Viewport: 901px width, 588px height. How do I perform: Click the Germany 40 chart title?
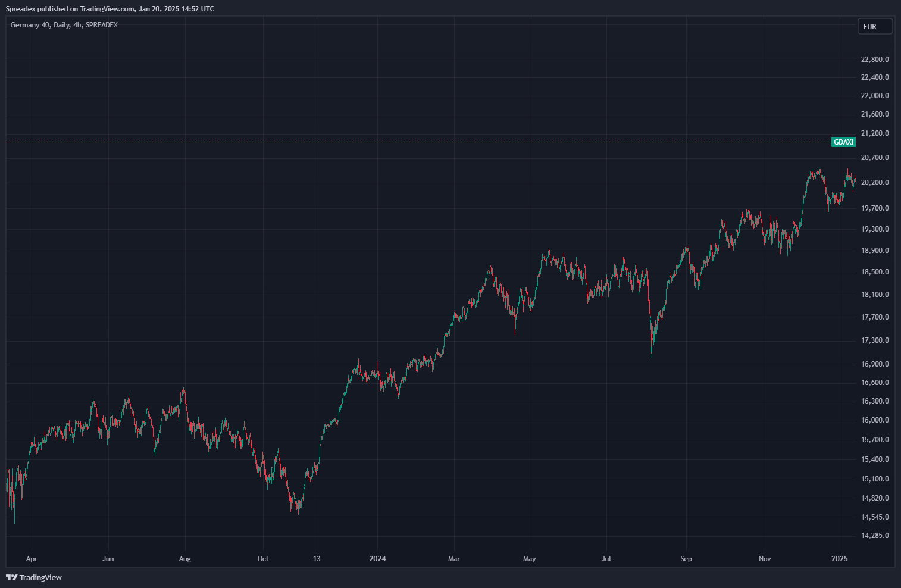point(64,25)
